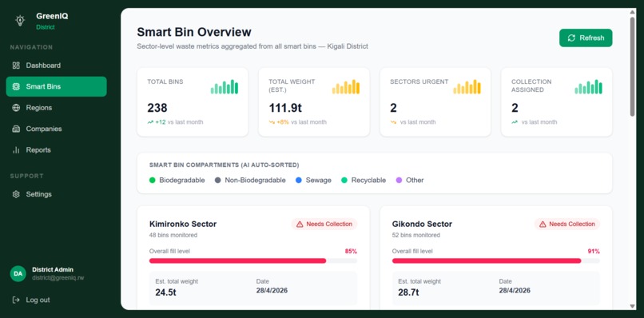
Task: Click the Gikondo date 28/4/2026
Action: [515, 291]
